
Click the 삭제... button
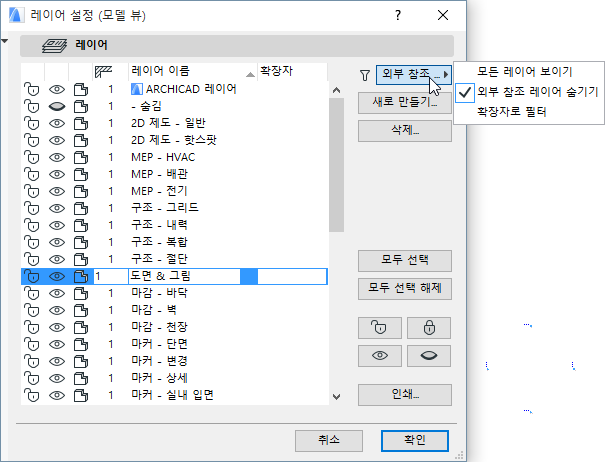pos(405,131)
